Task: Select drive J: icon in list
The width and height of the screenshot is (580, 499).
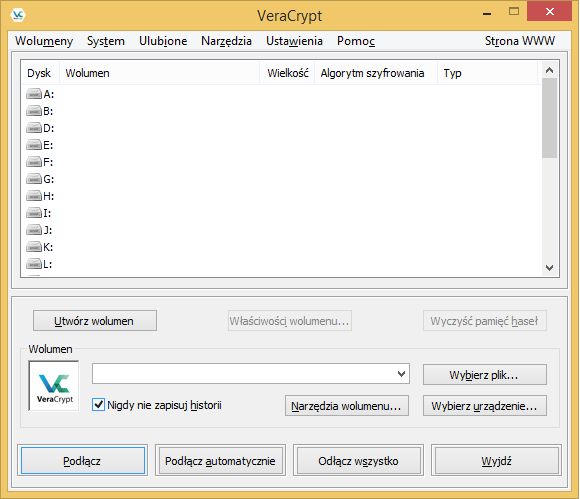Action: click(34, 230)
